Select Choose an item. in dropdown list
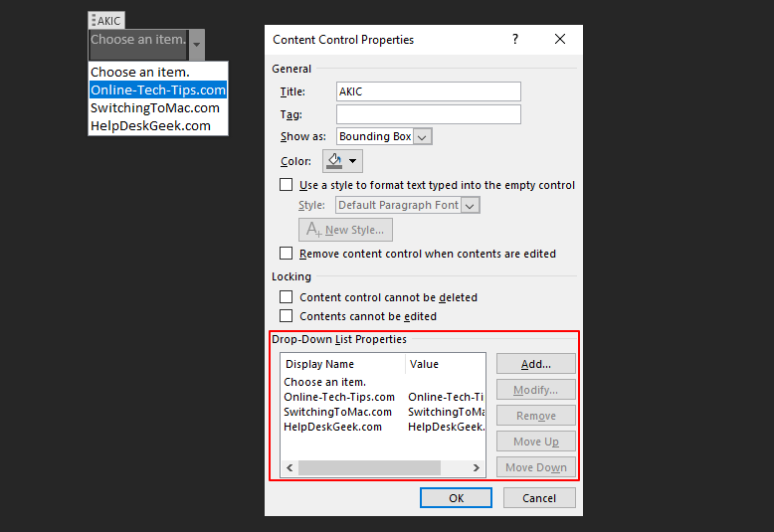 tap(158, 72)
